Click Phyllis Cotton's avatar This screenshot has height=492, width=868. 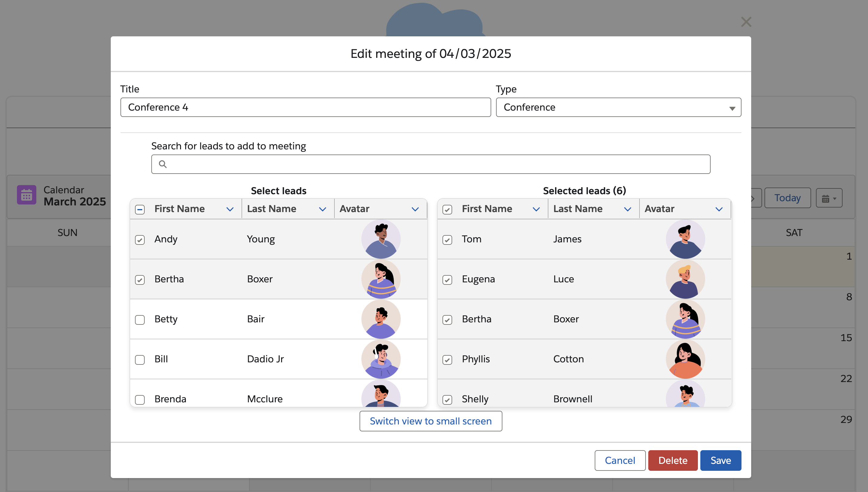click(x=686, y=359)
